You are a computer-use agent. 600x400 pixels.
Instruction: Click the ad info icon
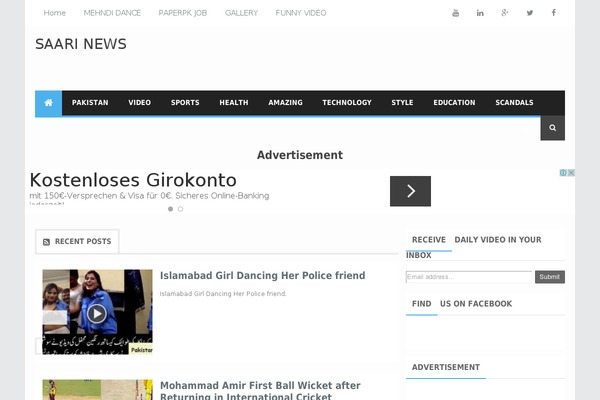point(563,173)
